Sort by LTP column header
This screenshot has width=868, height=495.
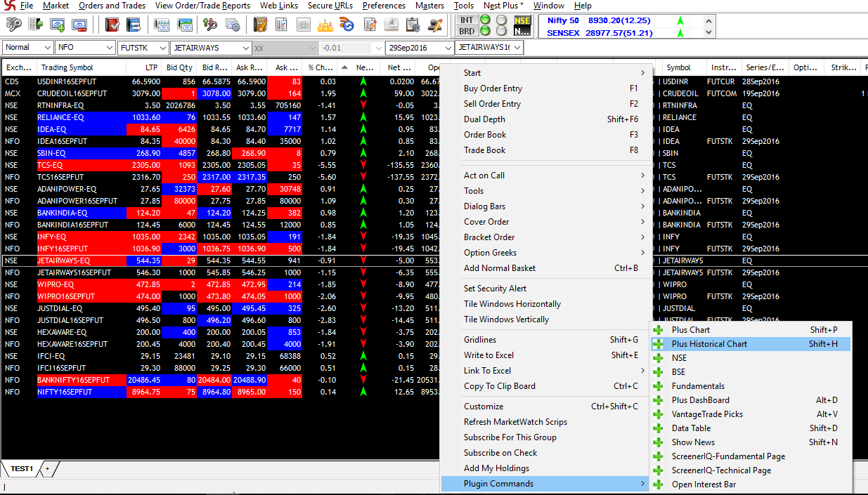145,67
